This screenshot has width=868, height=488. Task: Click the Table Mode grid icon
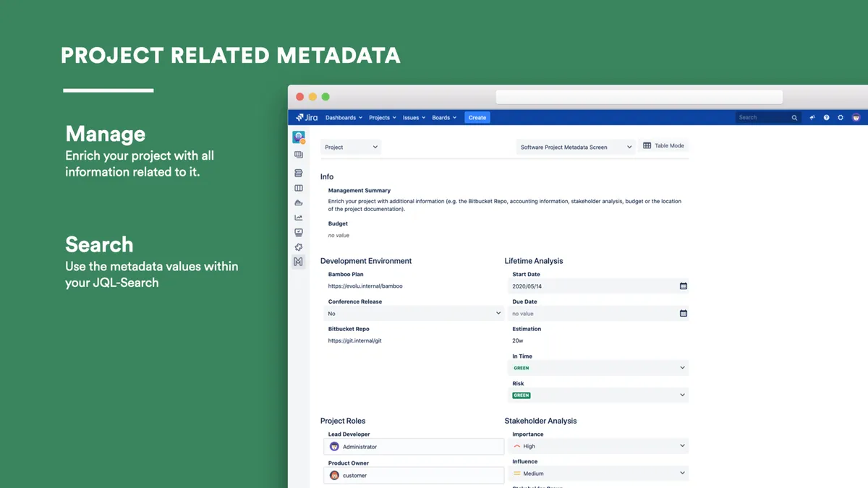click(647, 145)
